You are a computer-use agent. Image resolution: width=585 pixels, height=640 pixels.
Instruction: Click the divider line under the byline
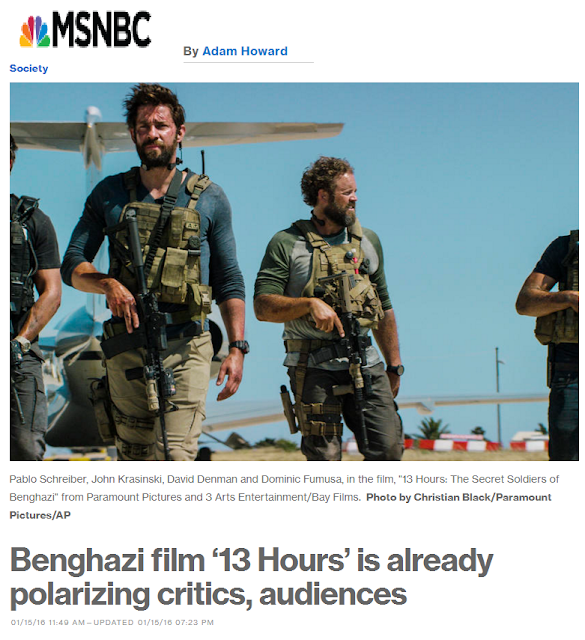(249, 62)
